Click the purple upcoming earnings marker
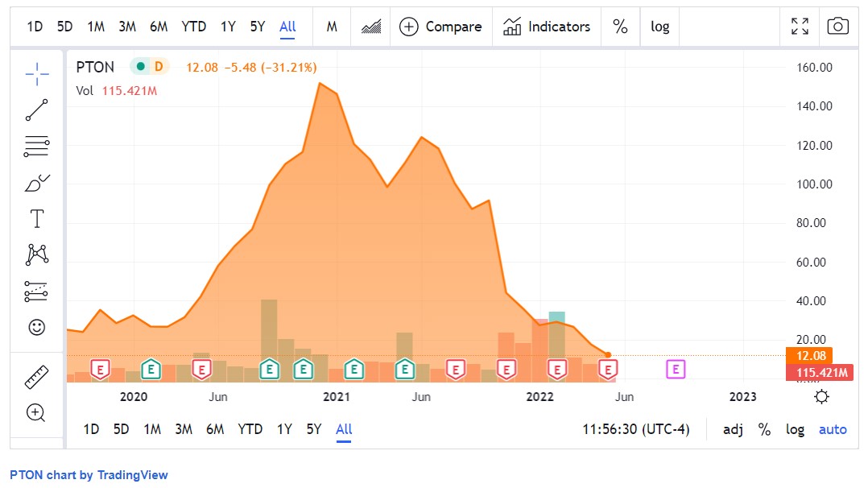Viewport: 868px width, 488px height. click(x=676, y=370)
